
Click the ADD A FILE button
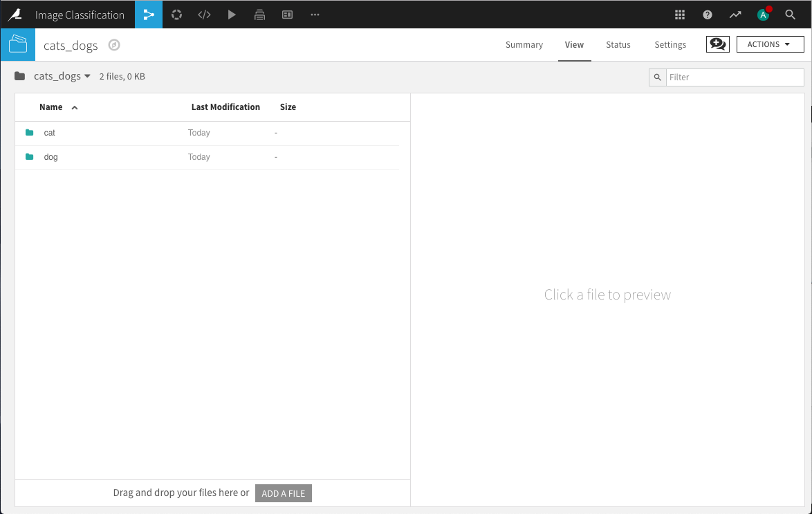[x=284, y=493]
